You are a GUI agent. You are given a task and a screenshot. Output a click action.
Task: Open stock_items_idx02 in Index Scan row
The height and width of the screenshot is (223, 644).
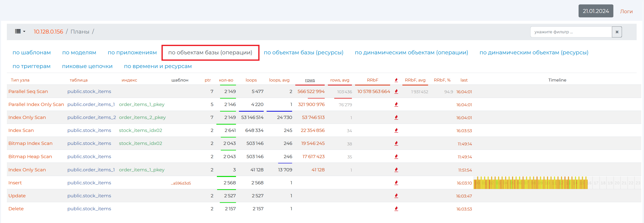pyautogui.click(x=140, y=130)
